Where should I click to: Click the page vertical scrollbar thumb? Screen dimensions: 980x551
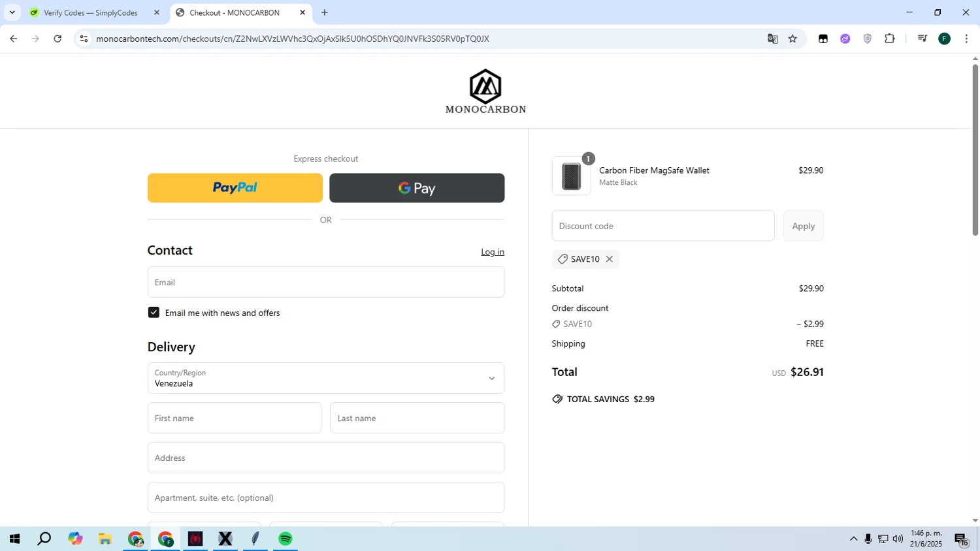pyautogui.click(x=975, y=150)
